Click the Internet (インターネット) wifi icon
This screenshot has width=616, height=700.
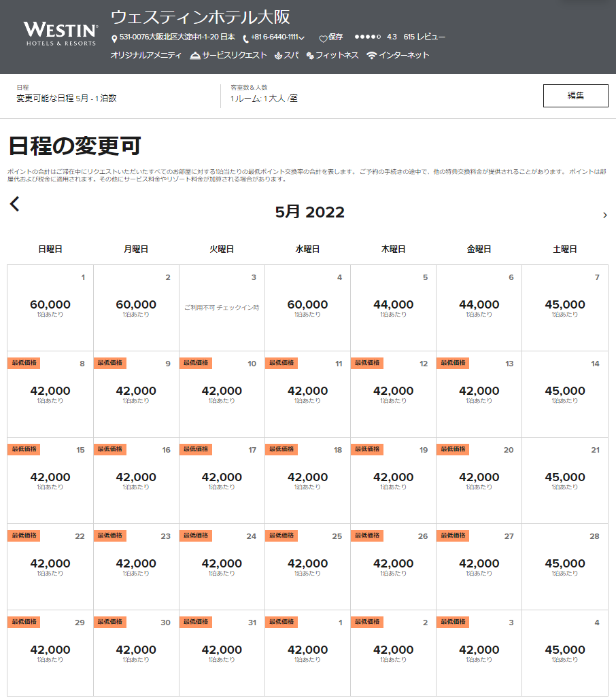click(x=371, y=56)
